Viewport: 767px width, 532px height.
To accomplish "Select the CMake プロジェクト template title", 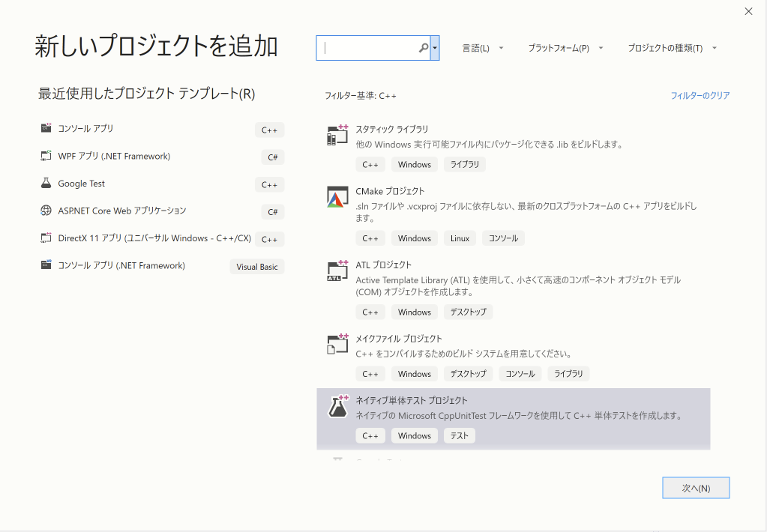I will coord(390,191).
